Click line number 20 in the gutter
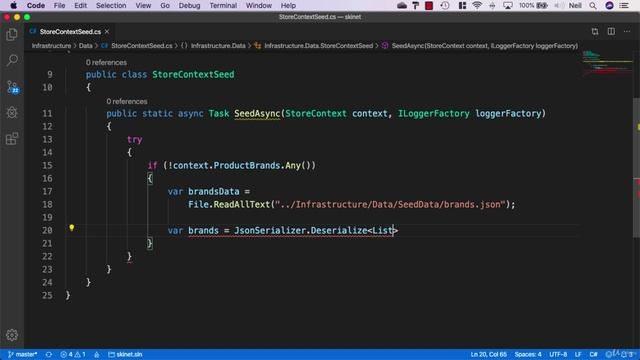Image resolution: width=640 pixels, height=360 pixels. tap(47, 230)
